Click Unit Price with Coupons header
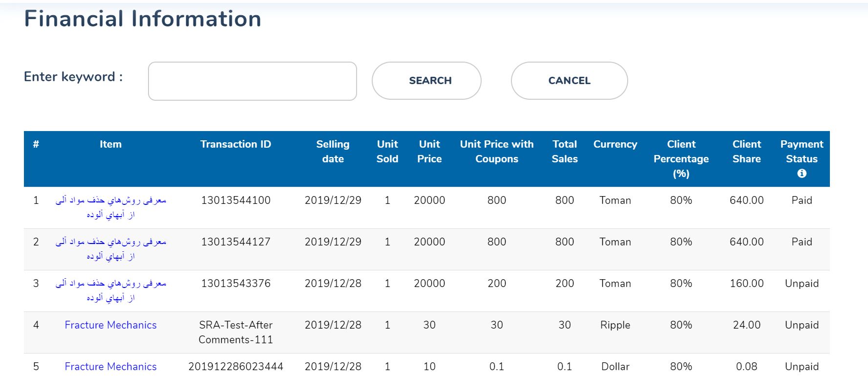Viewport: 868px width, 377px height. click(x=497, y=152)
